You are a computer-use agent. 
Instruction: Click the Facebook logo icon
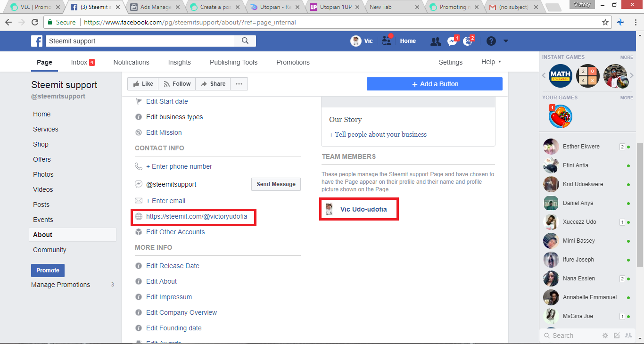(x=37, y=41)
